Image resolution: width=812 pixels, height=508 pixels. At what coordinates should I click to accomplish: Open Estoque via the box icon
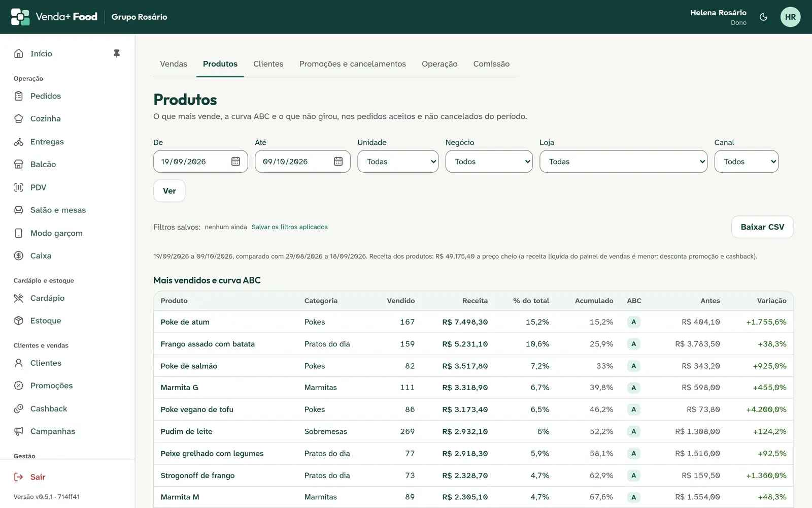[19, 321]
